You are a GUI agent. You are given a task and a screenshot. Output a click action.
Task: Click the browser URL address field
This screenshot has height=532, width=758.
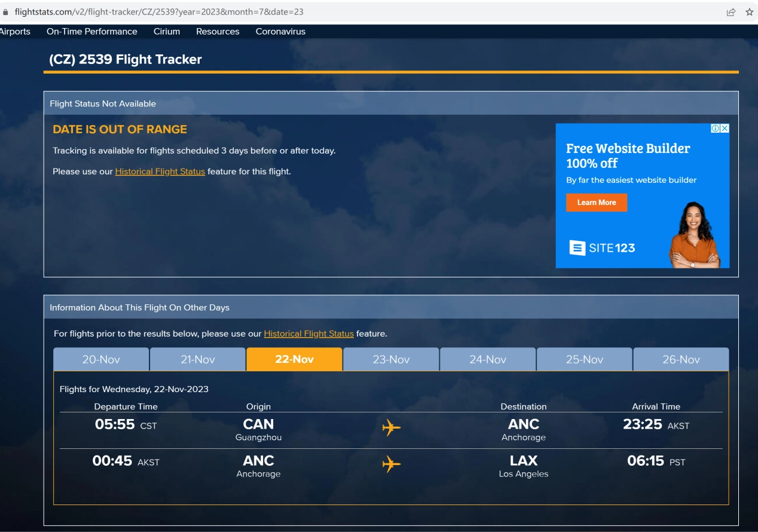359,12
